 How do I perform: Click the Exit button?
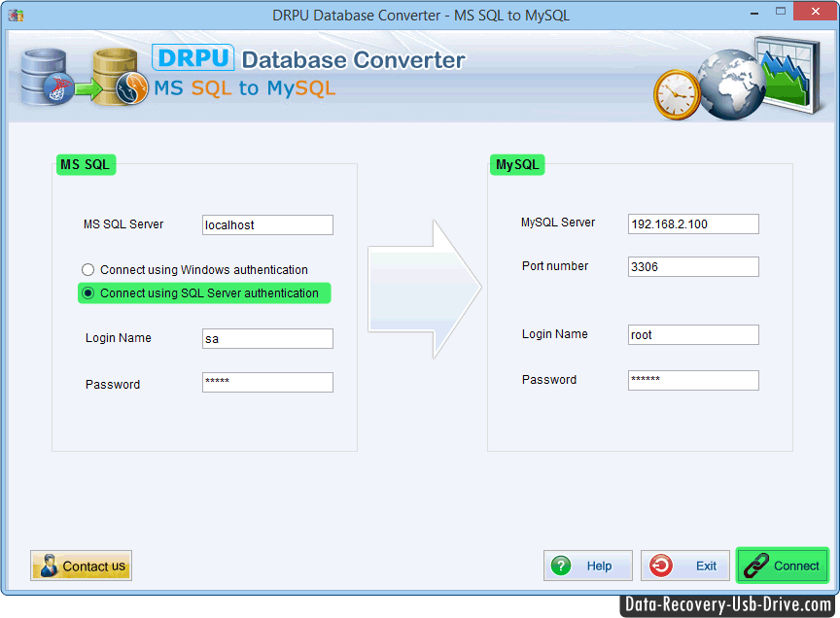click(684, 566)
